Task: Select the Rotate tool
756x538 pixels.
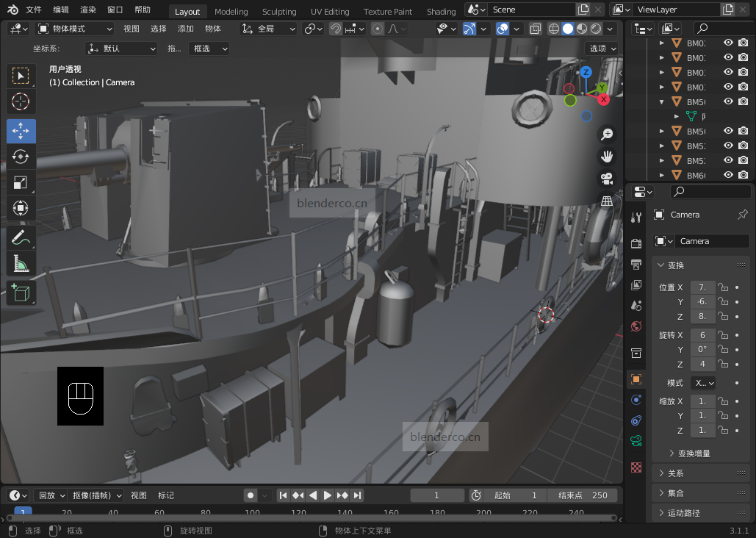Action: click(21, 157)
